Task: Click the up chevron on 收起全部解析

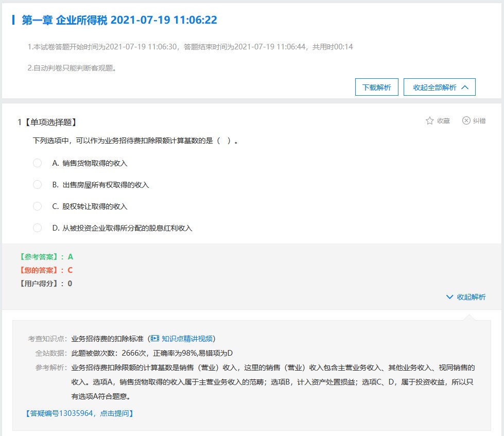Action: (x=465, y=88)
